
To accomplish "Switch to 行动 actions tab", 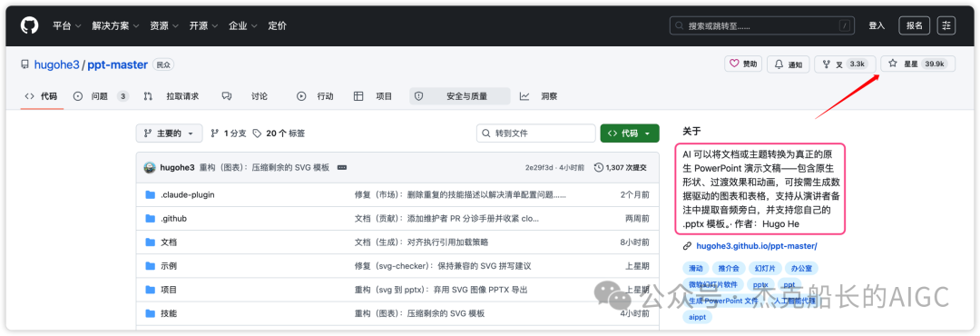I will (315, 96).
